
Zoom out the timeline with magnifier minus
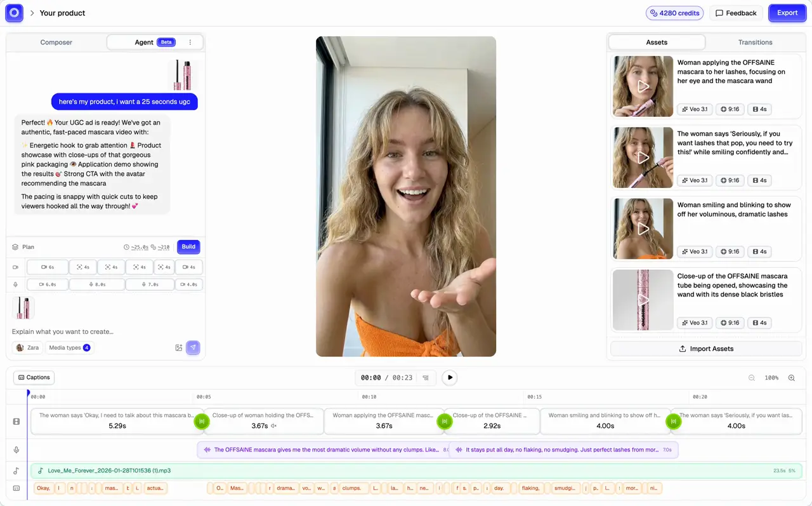pos(752,378)
